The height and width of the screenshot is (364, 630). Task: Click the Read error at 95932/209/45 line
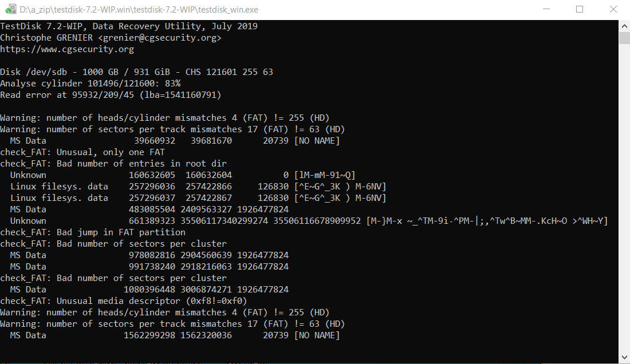pos(111,94)
